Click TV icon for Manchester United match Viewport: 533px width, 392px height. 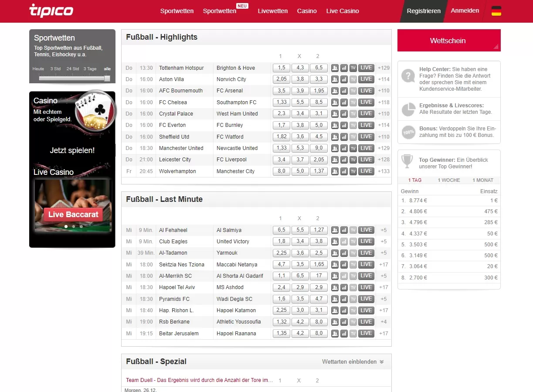pos(353,148)
